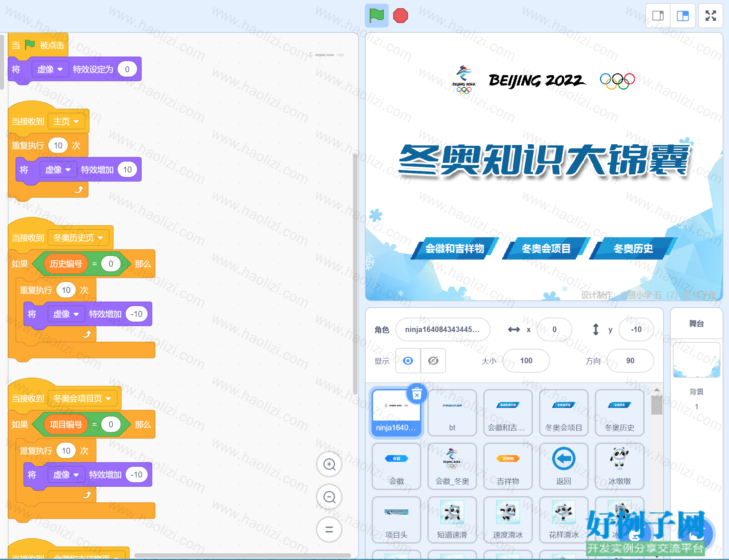
Task: Open effect dropdown in flag-clicked set block
Action: tap(50, 69)
